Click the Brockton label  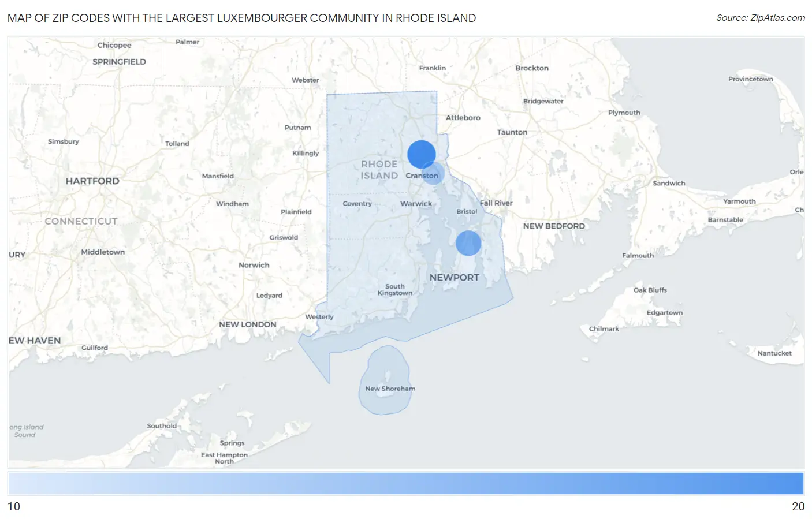click(x=532, y=68)
